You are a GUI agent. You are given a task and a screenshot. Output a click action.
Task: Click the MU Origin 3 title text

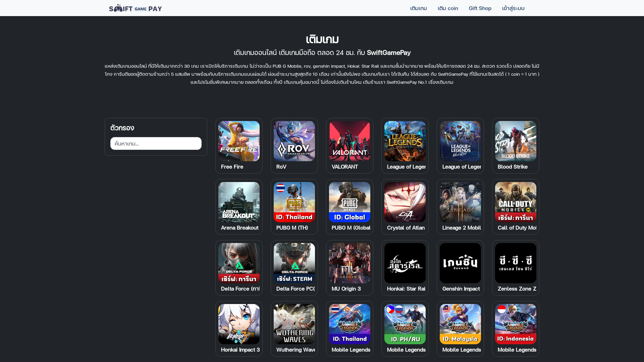tap(346, 289)
